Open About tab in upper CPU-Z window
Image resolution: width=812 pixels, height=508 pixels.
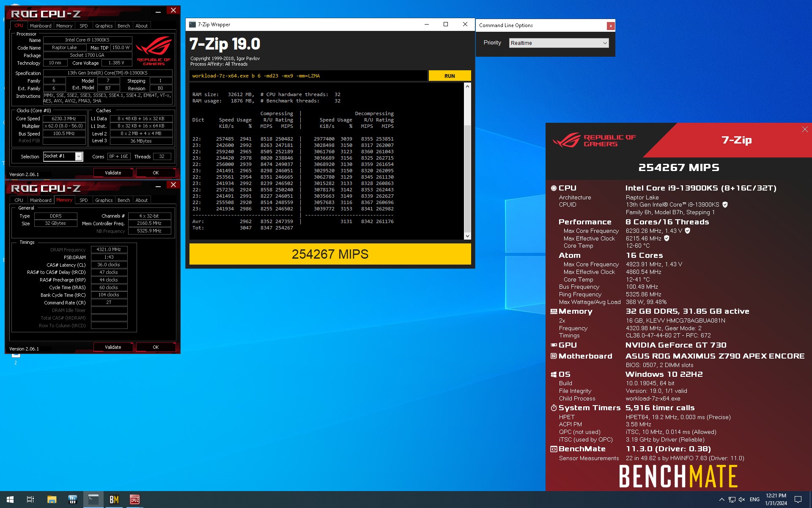click(141, 26)
